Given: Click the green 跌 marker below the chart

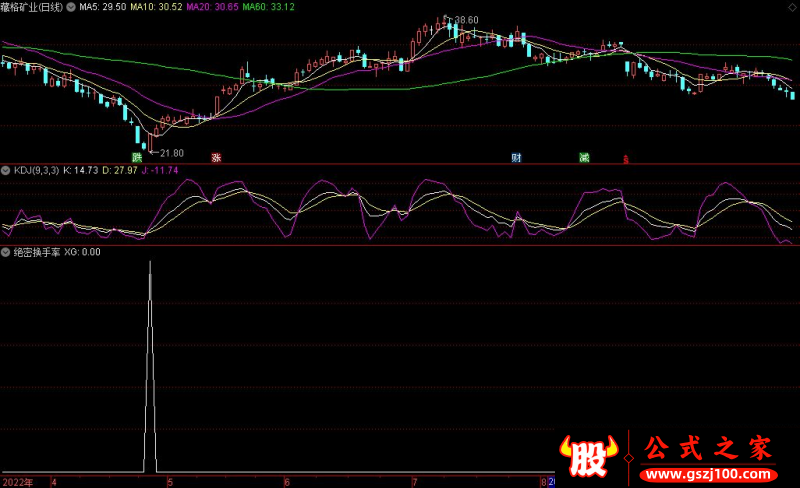Looking at the screenshot, I should coord(137,158).
